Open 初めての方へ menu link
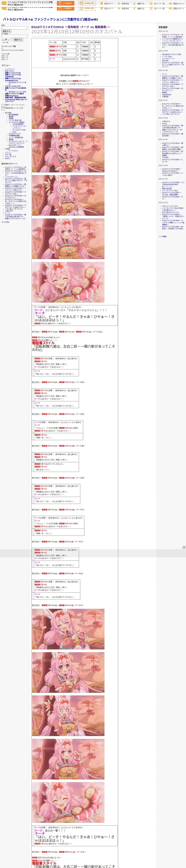 coord(10,71)
